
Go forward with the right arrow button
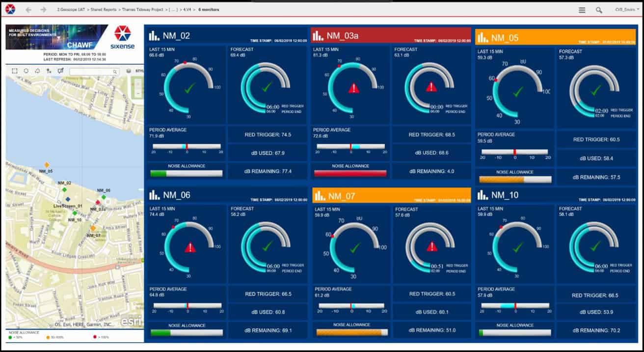tap(43, 10)
